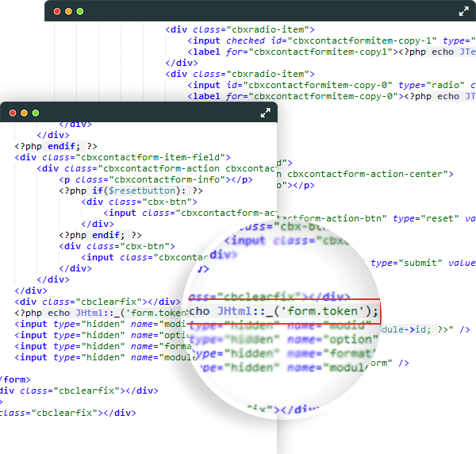Viewport: 476px width, 454px height.
Task: Click the green zoom dot of the front window
Action: tap(36, 113)
